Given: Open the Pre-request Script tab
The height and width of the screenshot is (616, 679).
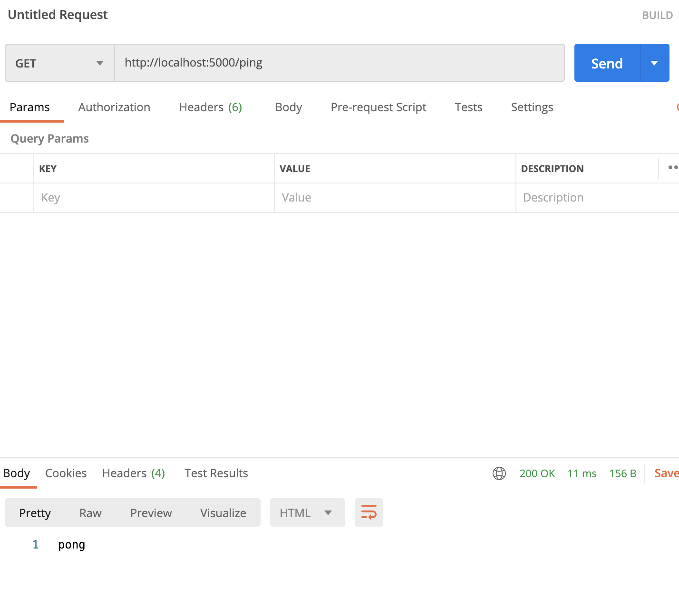Looking at the screenshot, I should pyautogui.click(x=378, y=107).
